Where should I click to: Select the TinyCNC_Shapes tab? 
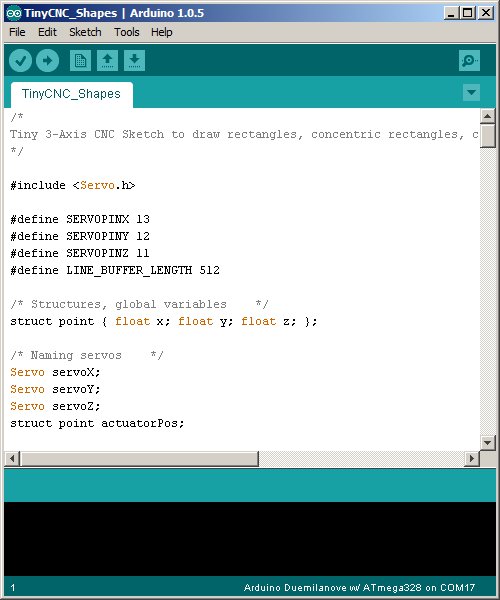(x=72, y=94)
